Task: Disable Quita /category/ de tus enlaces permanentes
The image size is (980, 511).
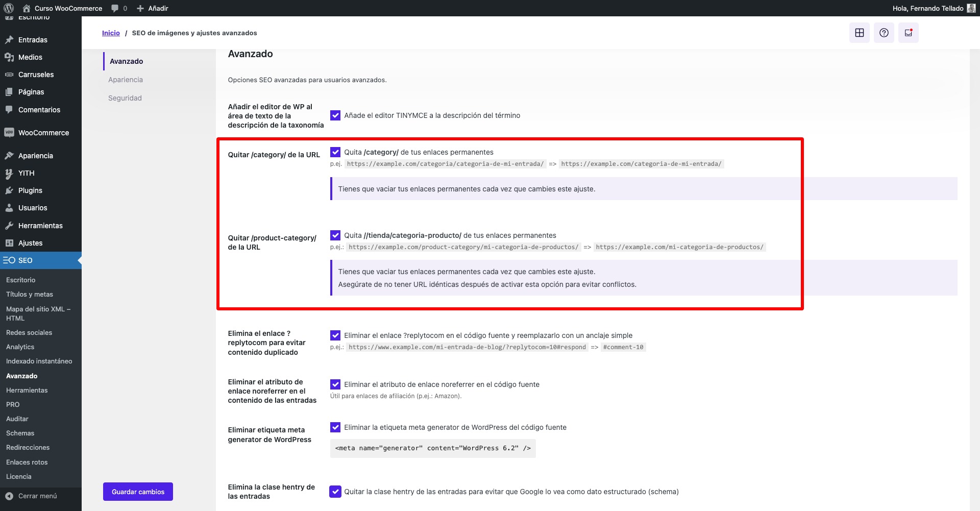Action: click(x=335, y=152)
